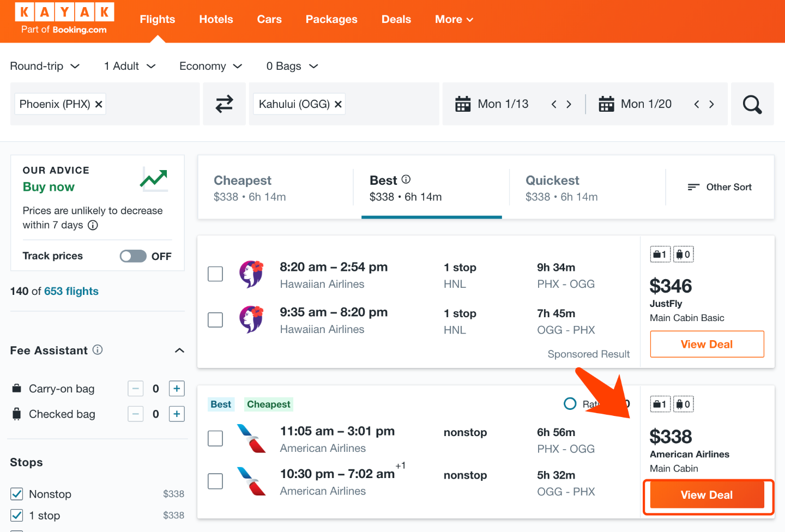
Task: Sort results by Quickest
Action: 587,188
